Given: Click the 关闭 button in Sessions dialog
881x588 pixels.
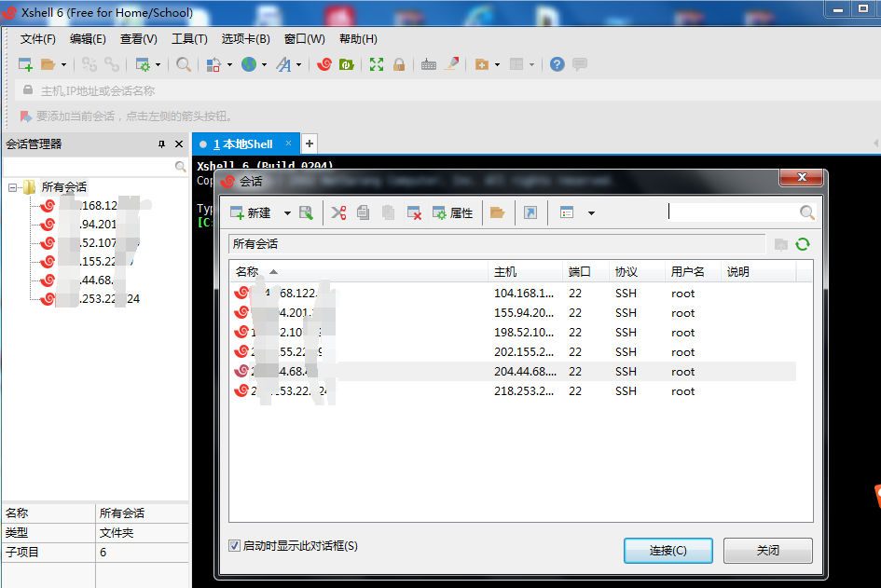Looking at the screenshot, I should click(767, 551).
